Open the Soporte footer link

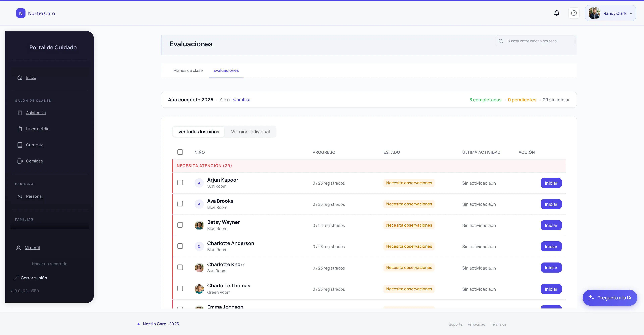pos(455,324)
